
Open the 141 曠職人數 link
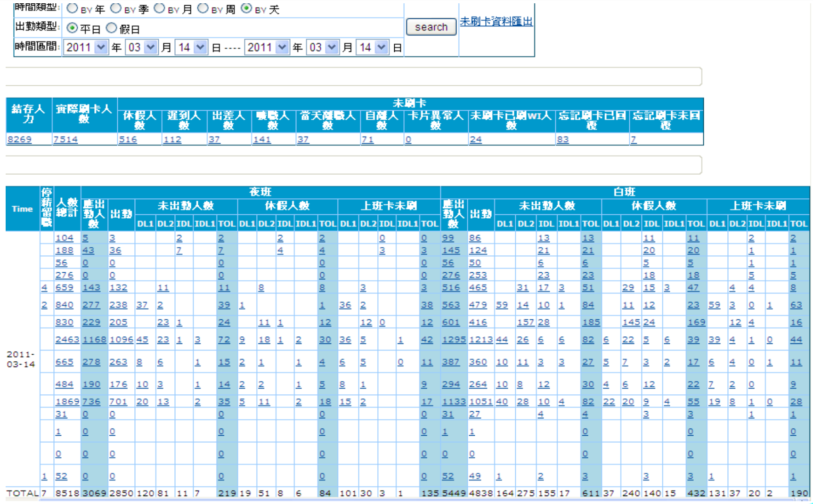[x=262, y=139]
